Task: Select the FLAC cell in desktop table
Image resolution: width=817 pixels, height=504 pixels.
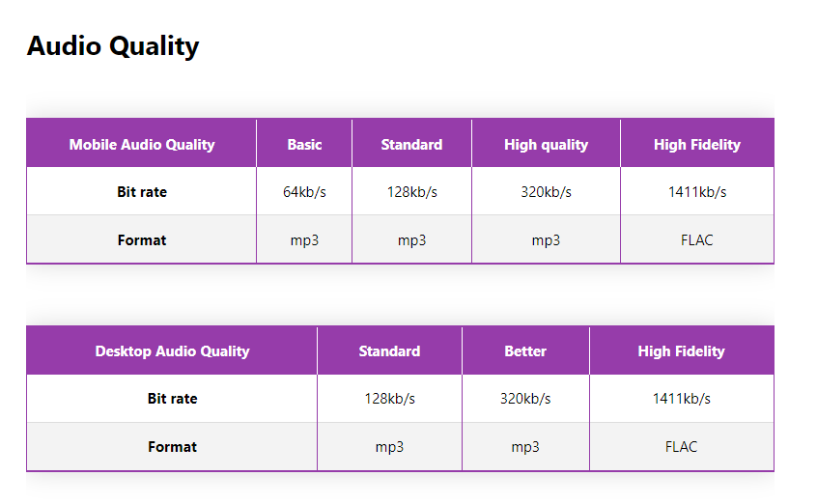Action: click(682, 447)
